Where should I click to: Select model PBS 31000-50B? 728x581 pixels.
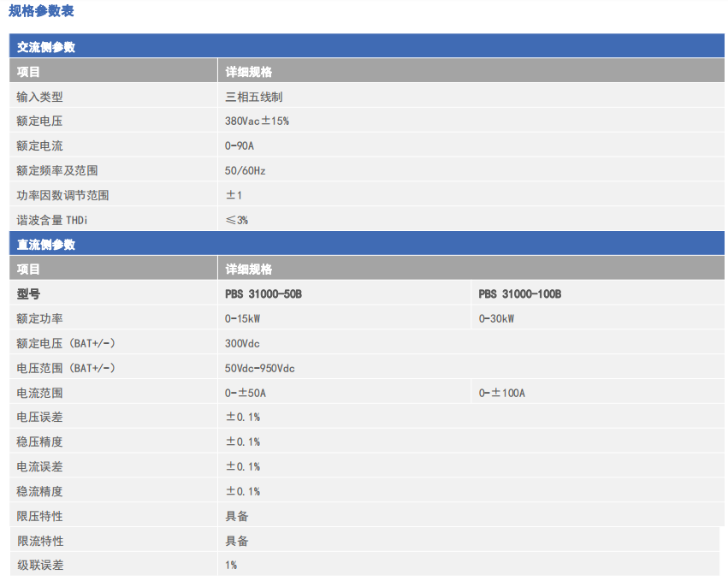pyautogui.click(x=263, y=294)
